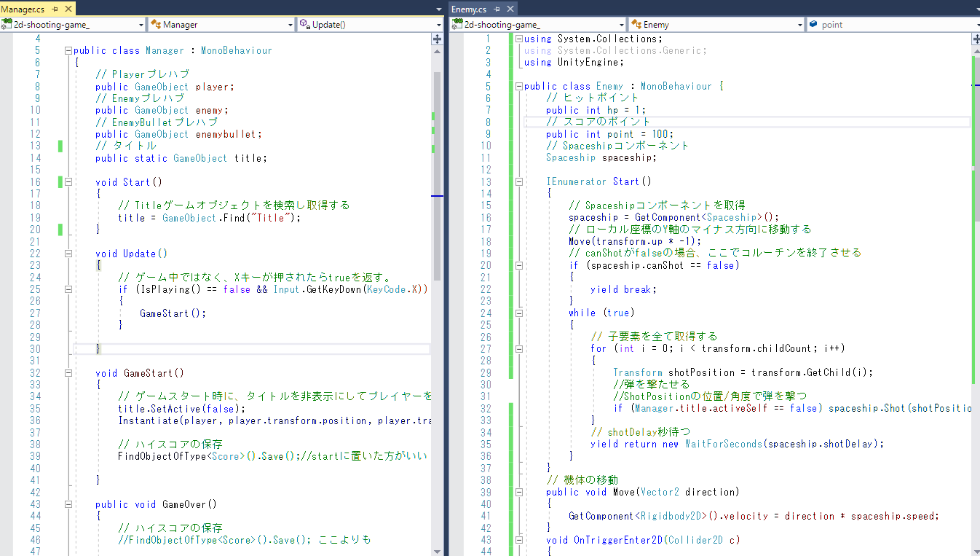Collapse the public void GameOver() method
Screen dimensions: 980x556
(x=68, y=504)
